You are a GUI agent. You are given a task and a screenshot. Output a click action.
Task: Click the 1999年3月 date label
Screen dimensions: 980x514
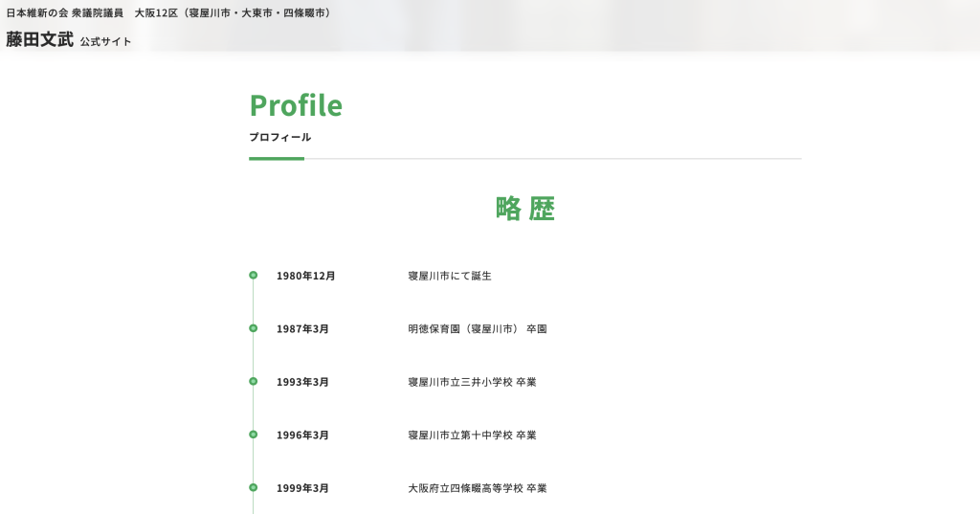coord(302,488)
